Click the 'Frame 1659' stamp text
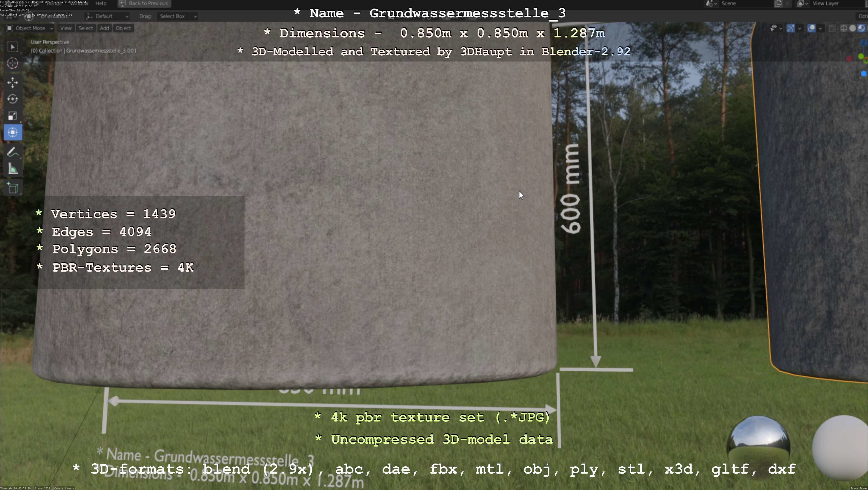Image resolution: width=868 pixels, height=490 pixels. click(42, 488)
